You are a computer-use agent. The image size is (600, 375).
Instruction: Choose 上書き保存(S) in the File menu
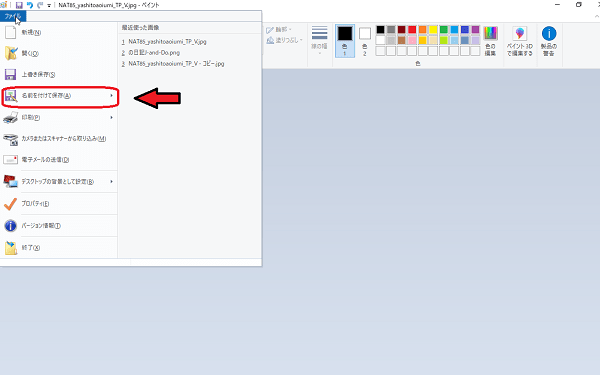tap(59, 75)
